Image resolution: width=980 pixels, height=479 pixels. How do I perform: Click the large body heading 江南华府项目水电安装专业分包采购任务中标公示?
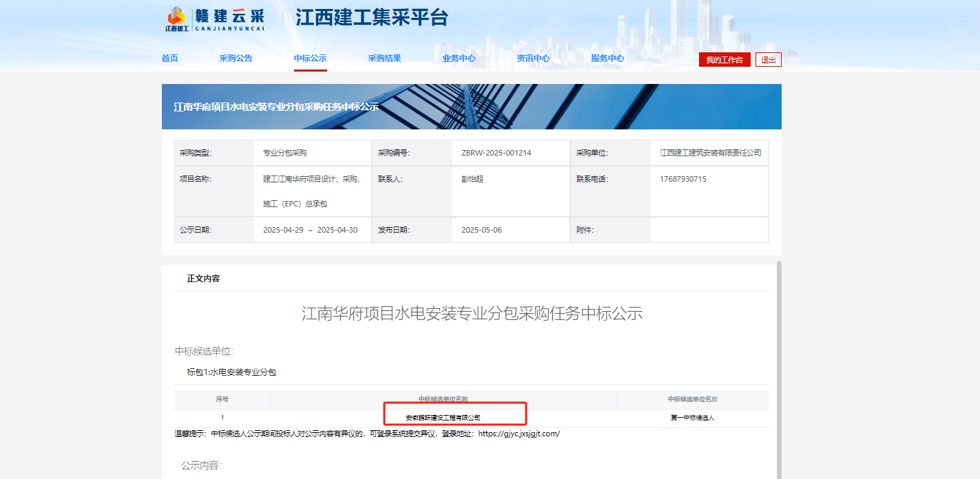point(472,314)
